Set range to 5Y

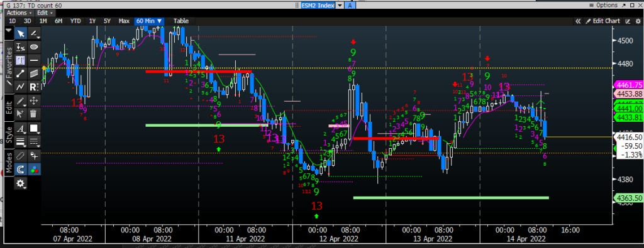107,21
